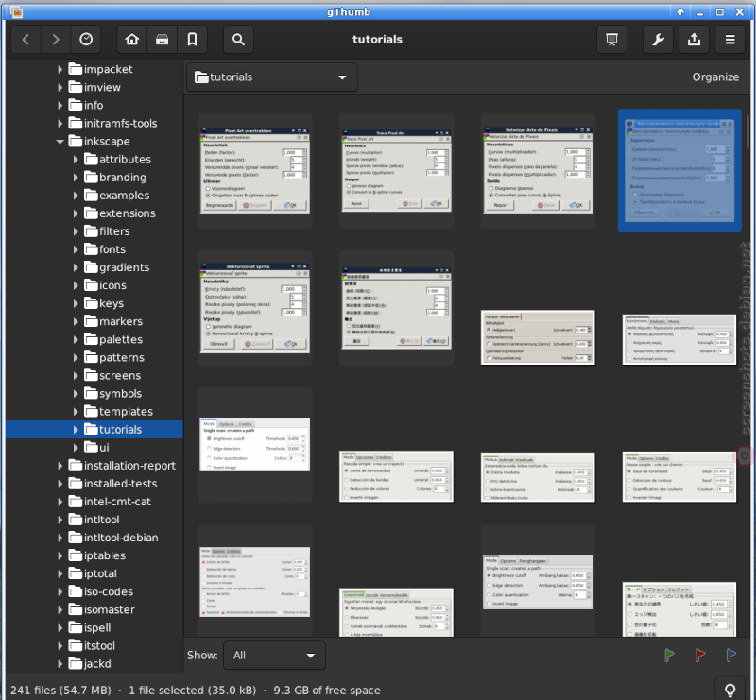Screen dimensions: 756x700
Task: Open the 'Trace Pixel Art' thumbnail
Action: pos(396,170)
